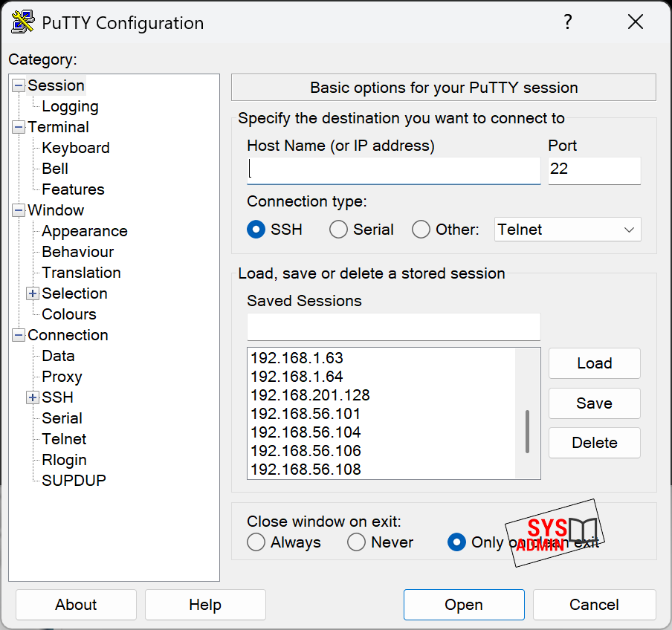
Task: Select the SSH connection type radio
Action: pyautogui.click(x=256, y=230)
